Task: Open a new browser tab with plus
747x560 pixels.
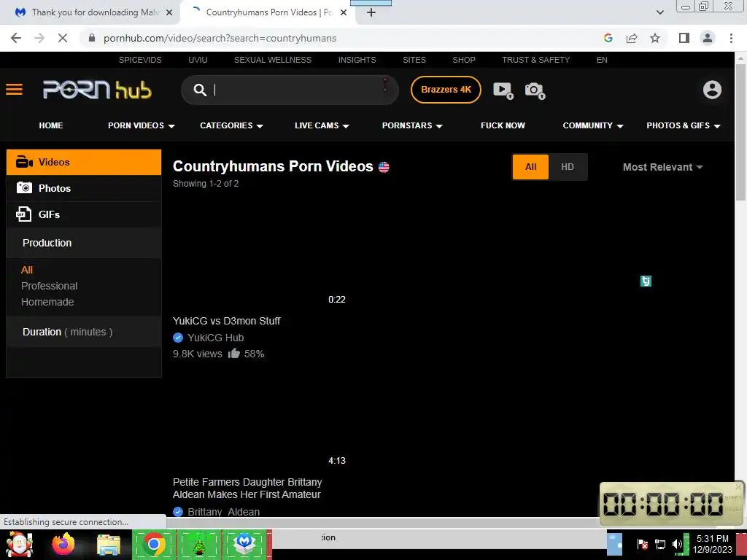Action: (x=371, y=12)
